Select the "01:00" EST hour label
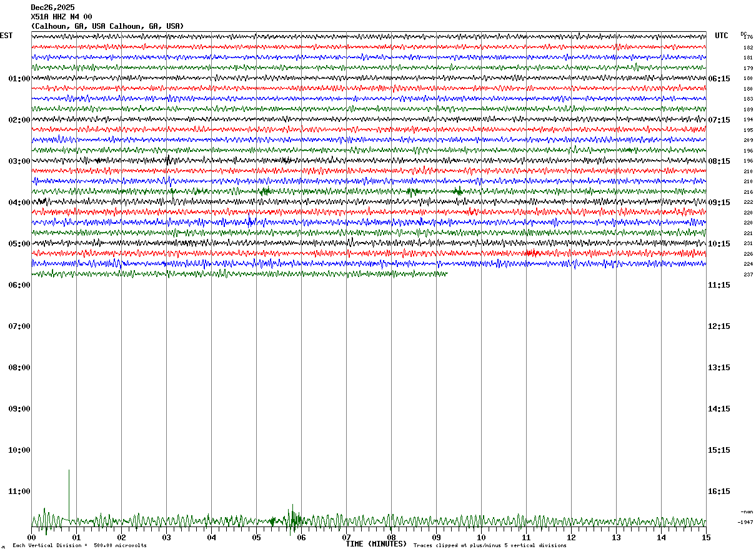The width and height of the screenshot is (756, 554). [19, 79]
